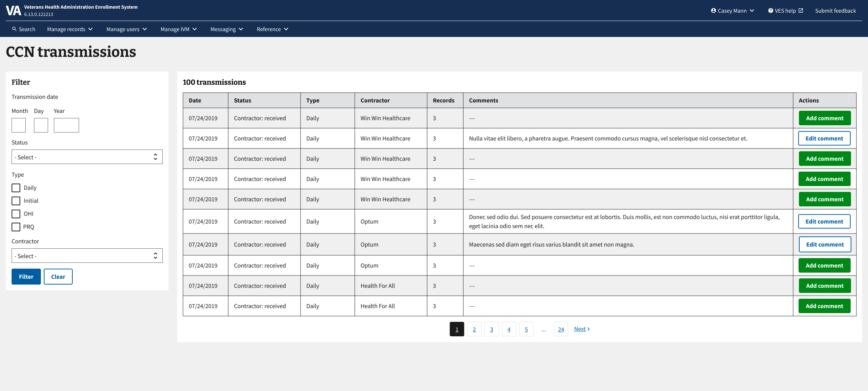Image resolution: width=868 pixels, height=391 pixels.
Task: Click the VA logo in header
Action: (x=13, y=10)
